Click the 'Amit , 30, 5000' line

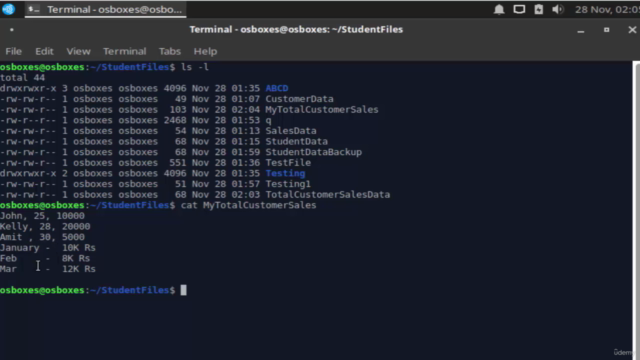pos(42,237)
